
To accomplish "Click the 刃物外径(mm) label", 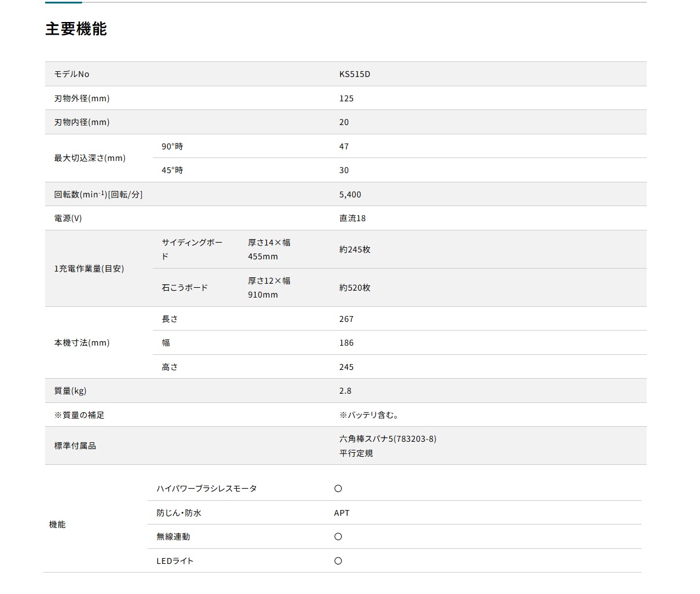I will coord(82,98).
